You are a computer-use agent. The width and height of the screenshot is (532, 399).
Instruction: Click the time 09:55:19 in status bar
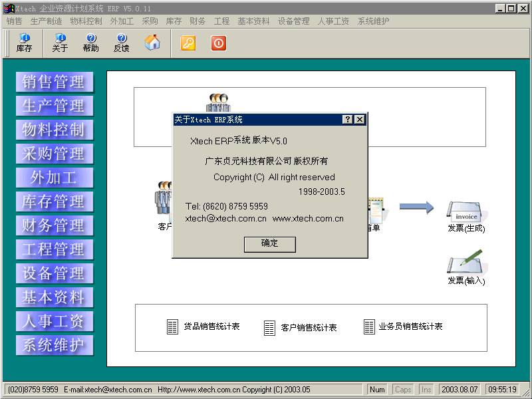[502, 390]
